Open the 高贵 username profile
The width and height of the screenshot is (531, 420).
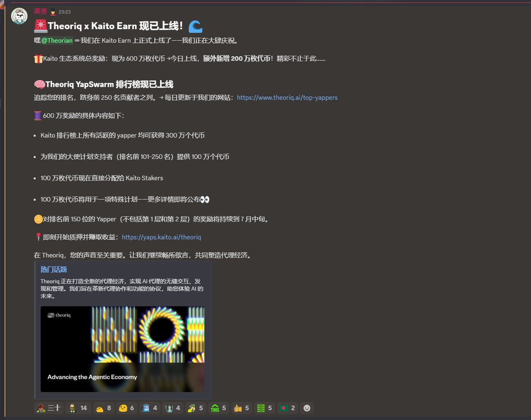pos(40,12)
